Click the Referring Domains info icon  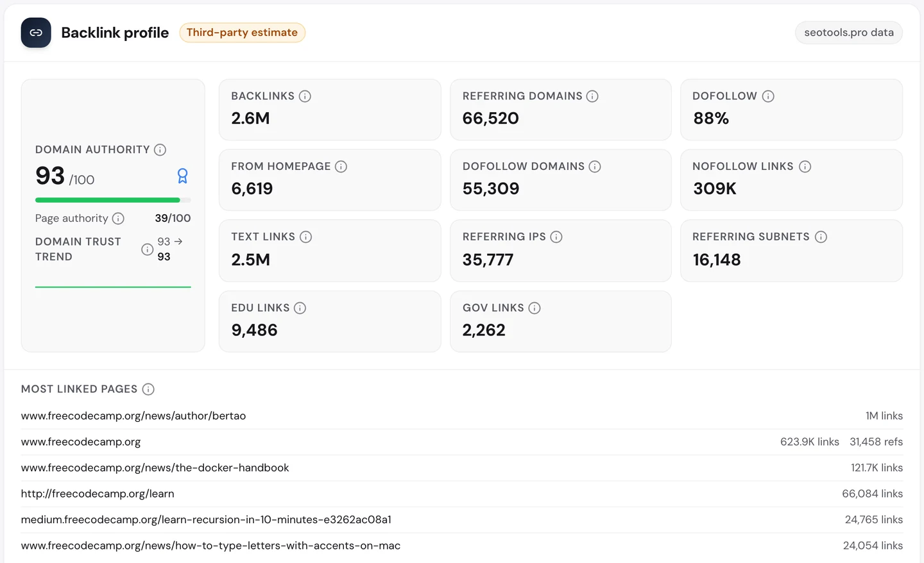[592, 96]
